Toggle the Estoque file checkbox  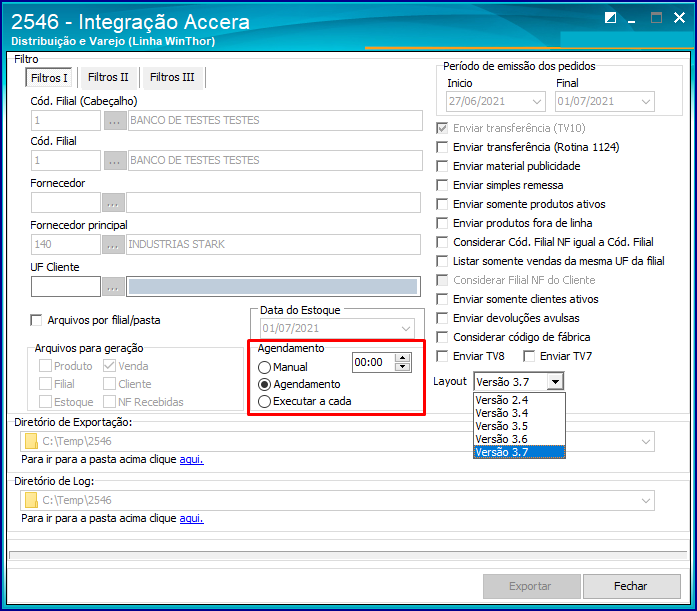point(45,402)
